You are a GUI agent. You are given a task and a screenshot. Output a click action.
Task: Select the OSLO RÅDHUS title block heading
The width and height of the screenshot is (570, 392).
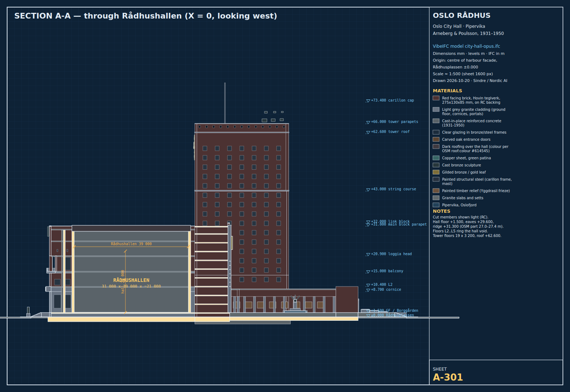pos(462,16)
